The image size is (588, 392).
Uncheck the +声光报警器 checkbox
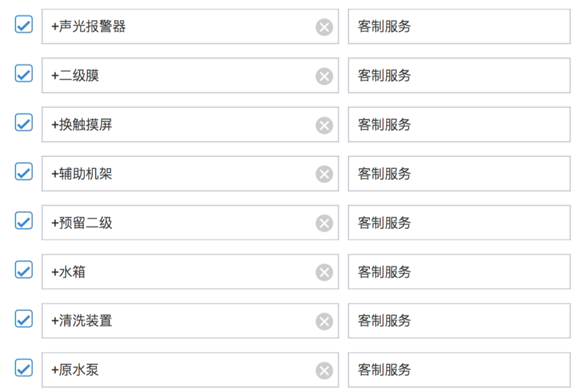click(23, 25)
